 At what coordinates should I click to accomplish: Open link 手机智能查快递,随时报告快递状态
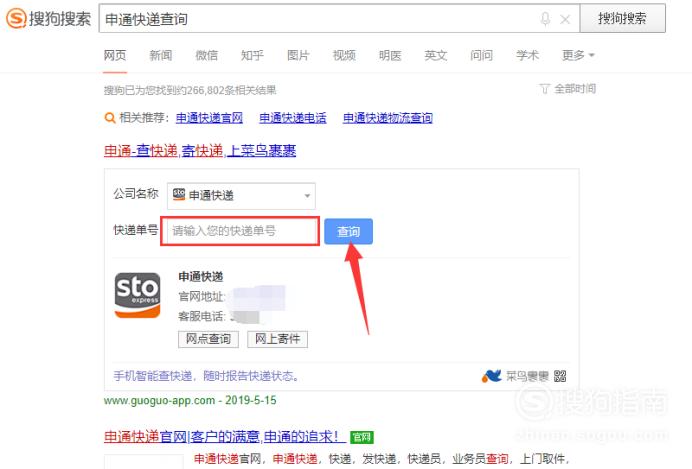[x=207, y=376]
